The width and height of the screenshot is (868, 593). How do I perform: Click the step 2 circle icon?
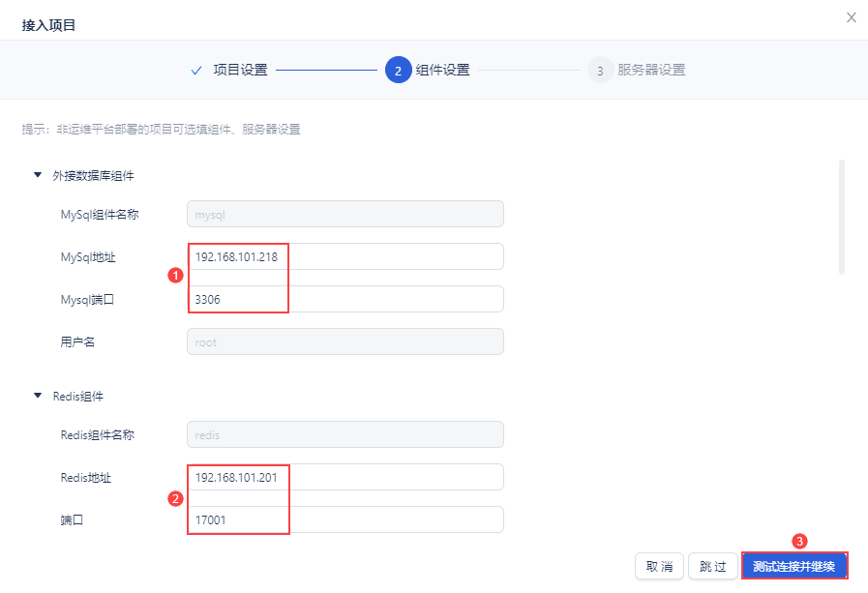click(x=398, y=70)
